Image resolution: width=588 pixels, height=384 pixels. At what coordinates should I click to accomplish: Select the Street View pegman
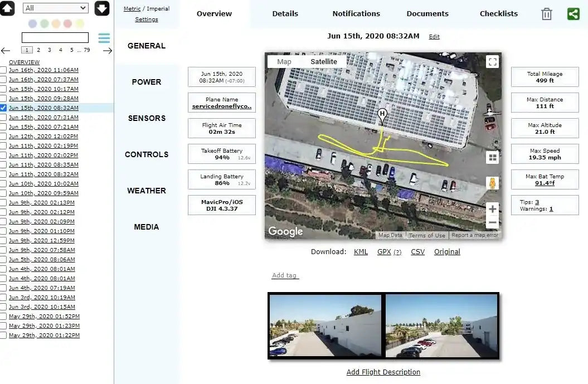(x=492, y=183)
